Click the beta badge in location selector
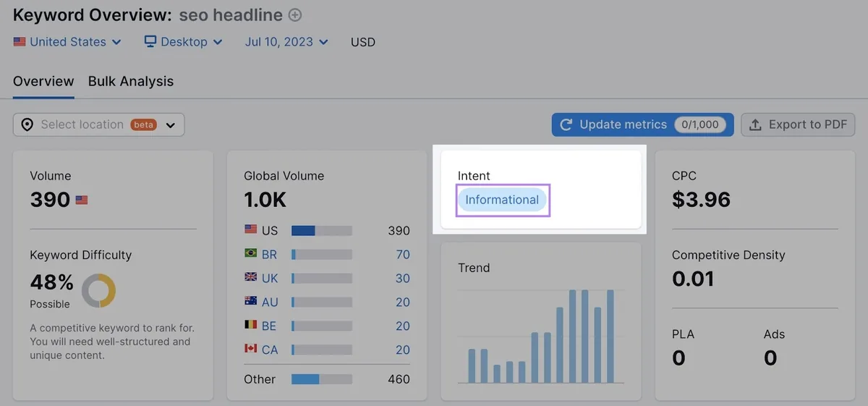This screenshot has width=868, height=406. 143,124
